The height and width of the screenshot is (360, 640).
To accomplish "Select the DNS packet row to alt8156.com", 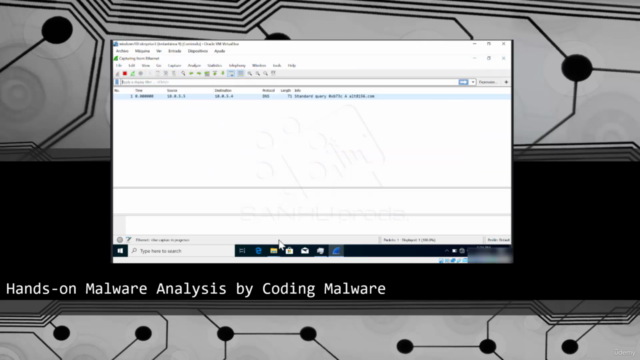I will 312,96.
